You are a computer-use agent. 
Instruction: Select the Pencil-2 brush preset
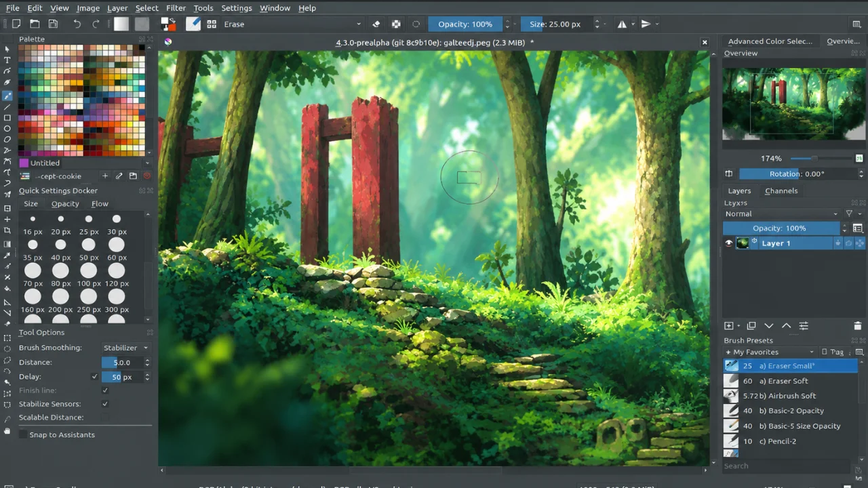[x=791, y=441]
